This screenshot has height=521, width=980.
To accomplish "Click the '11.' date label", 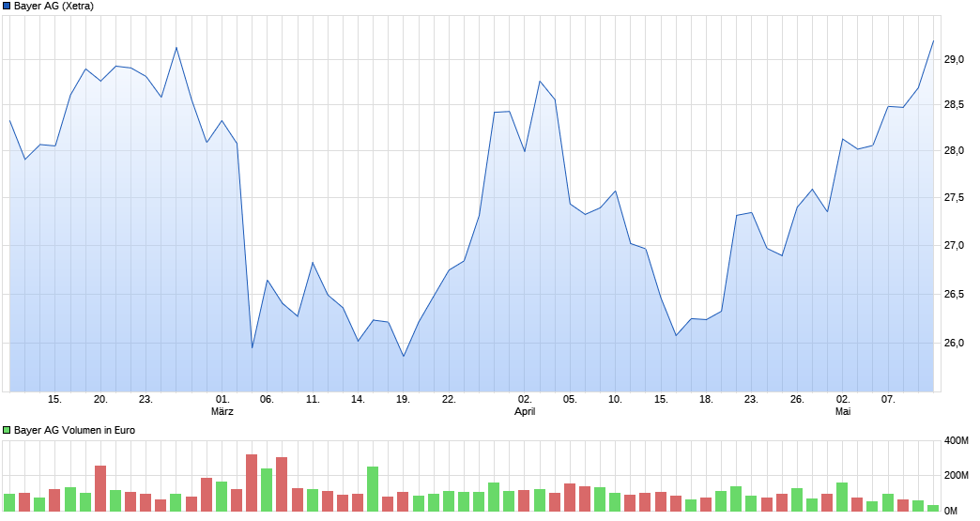I will [313, 399].
